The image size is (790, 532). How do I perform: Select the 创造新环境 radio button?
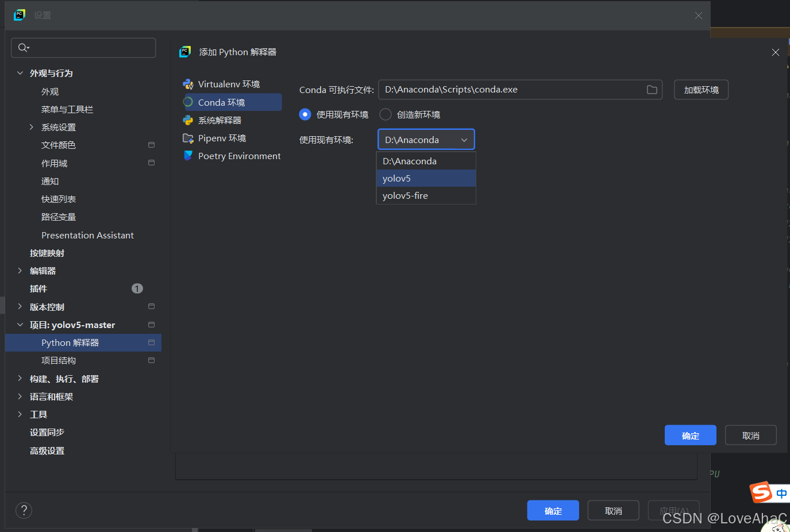click(386, 114)
